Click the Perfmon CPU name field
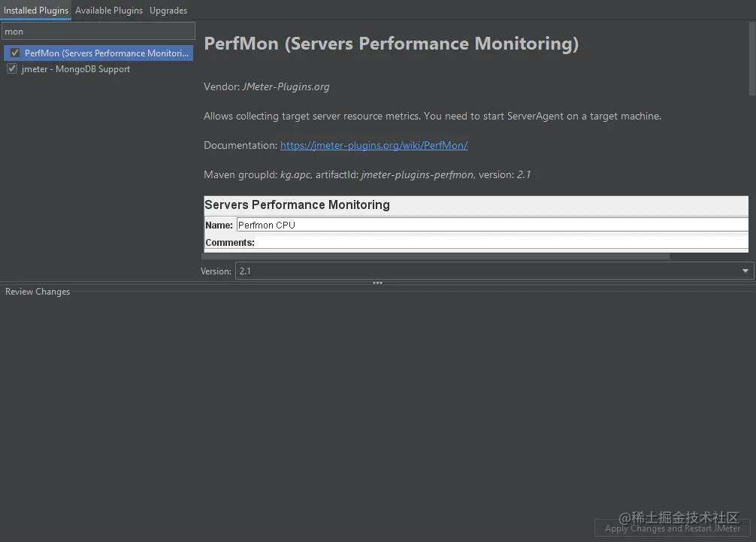This screenshot has width=756, height=542. [x=492, y=225]
